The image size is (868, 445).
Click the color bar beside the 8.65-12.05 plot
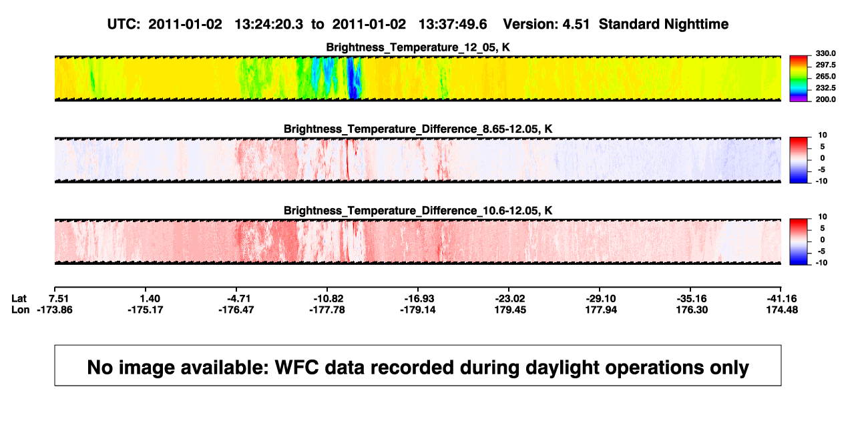[799, 159]
